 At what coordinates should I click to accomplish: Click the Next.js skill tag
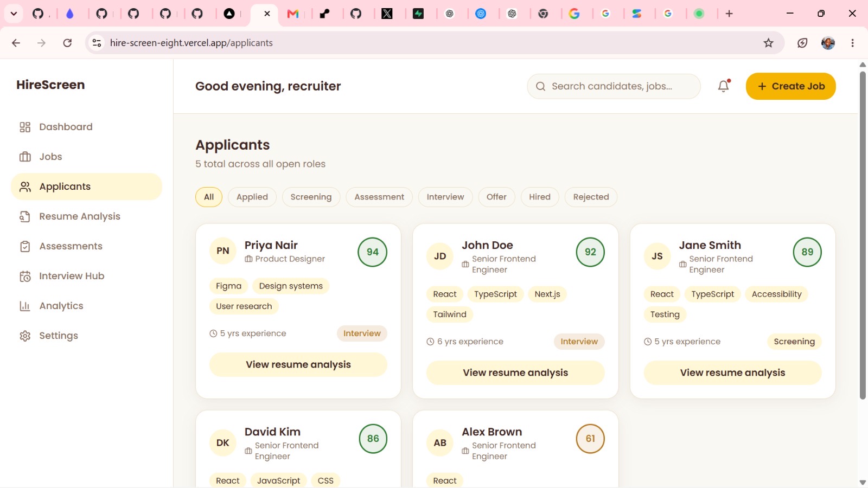547,294
